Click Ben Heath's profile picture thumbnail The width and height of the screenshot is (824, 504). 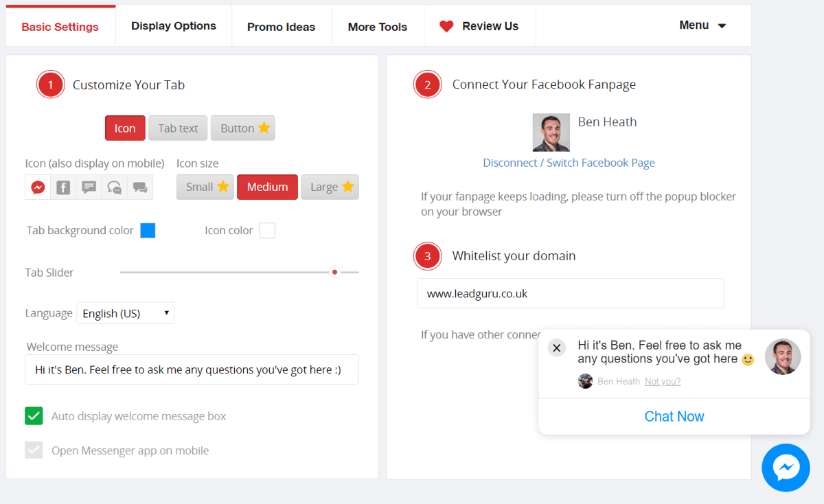pyautogui.click(x=551, y=132)
